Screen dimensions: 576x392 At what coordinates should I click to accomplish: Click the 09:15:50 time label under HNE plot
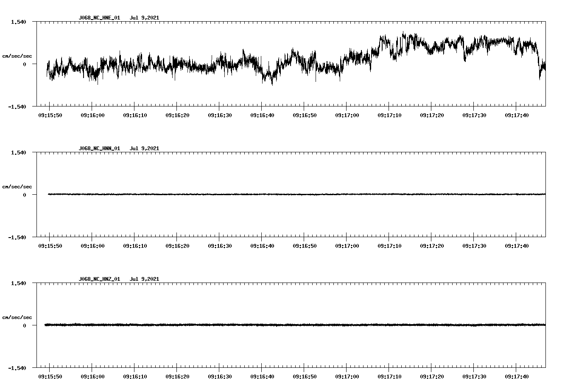click(x=50, y=115)
